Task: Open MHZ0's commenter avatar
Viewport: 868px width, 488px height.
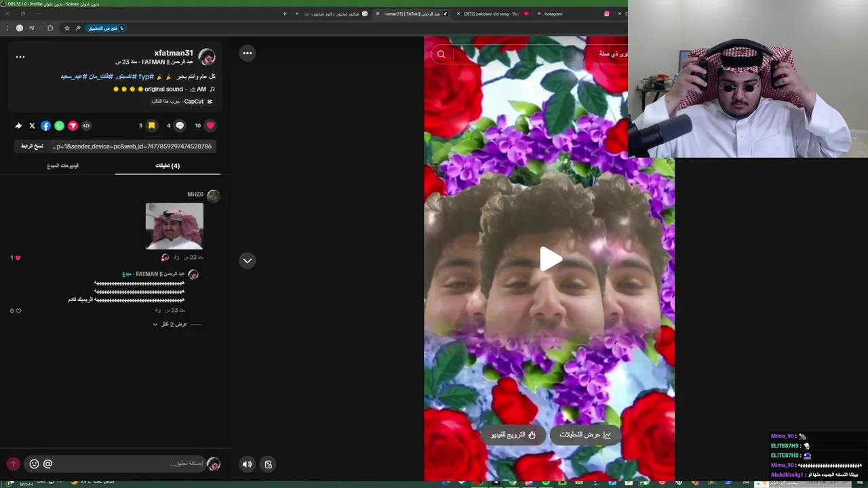Action: pyautogui.click(x=213, y=196)
